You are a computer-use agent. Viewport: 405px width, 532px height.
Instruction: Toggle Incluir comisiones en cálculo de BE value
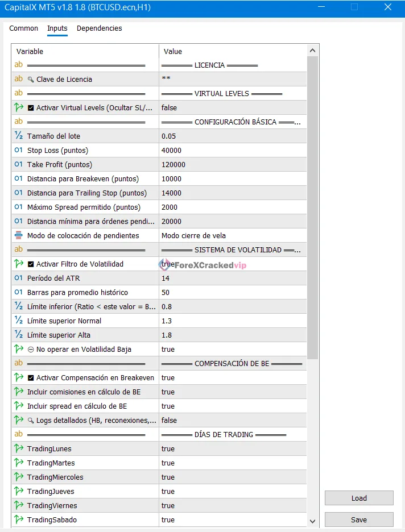233,392
